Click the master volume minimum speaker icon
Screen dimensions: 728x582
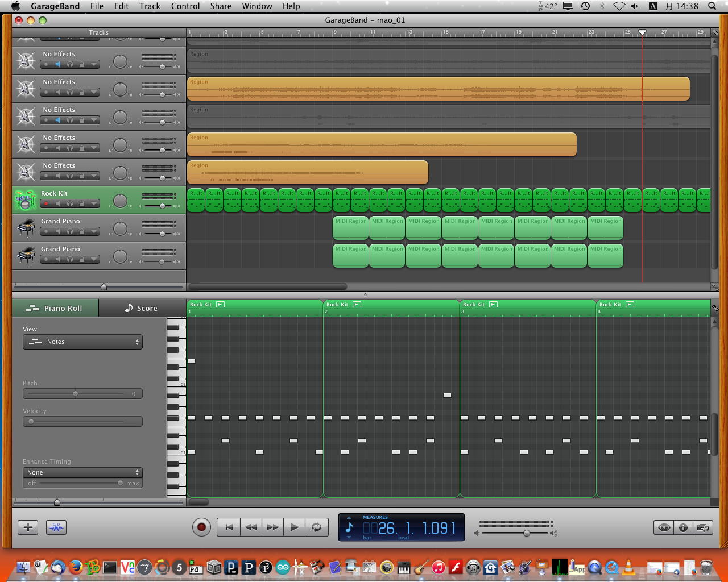pos(477,533)
